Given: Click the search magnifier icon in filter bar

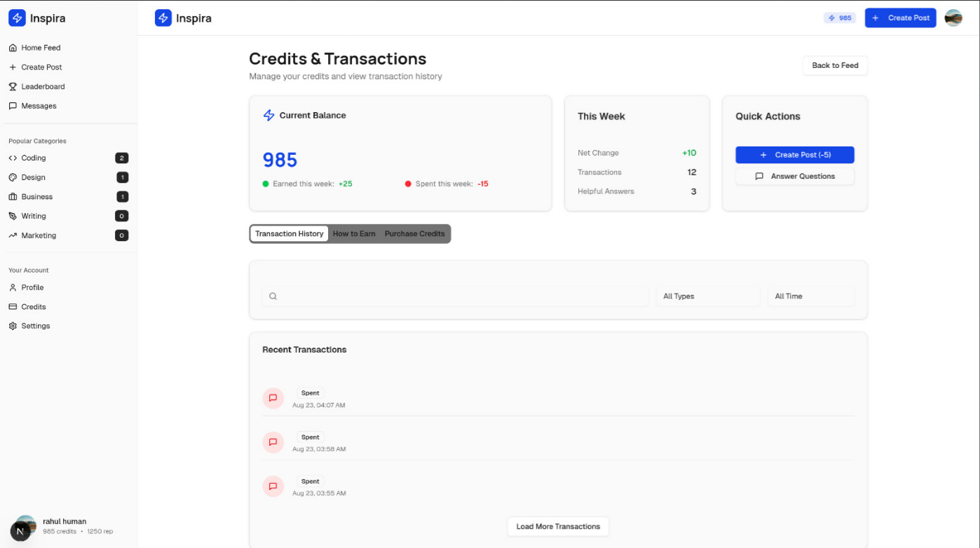Looking at the screenshot, I should click(273, 296).
